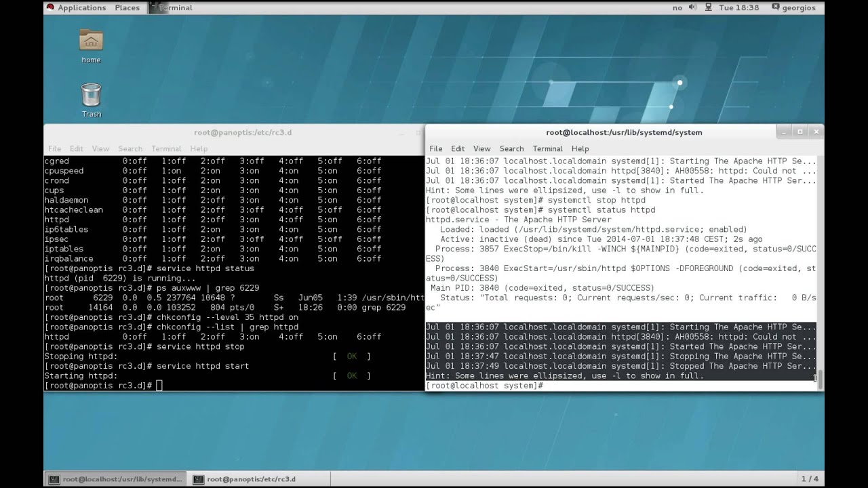Click 'systemctl stop httpd' command text
The height and width of the screenshot is (488, 868).
pos(597,200)
